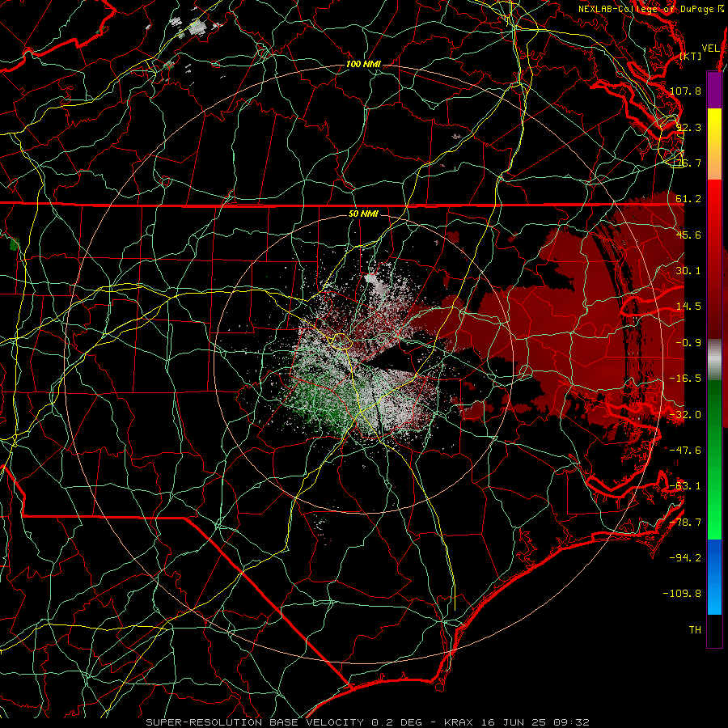Select the -16.5 velocity value
Image resolution: width=728 pixels, height=728 pixels.
pyautogui.click(x=685, y=379)
